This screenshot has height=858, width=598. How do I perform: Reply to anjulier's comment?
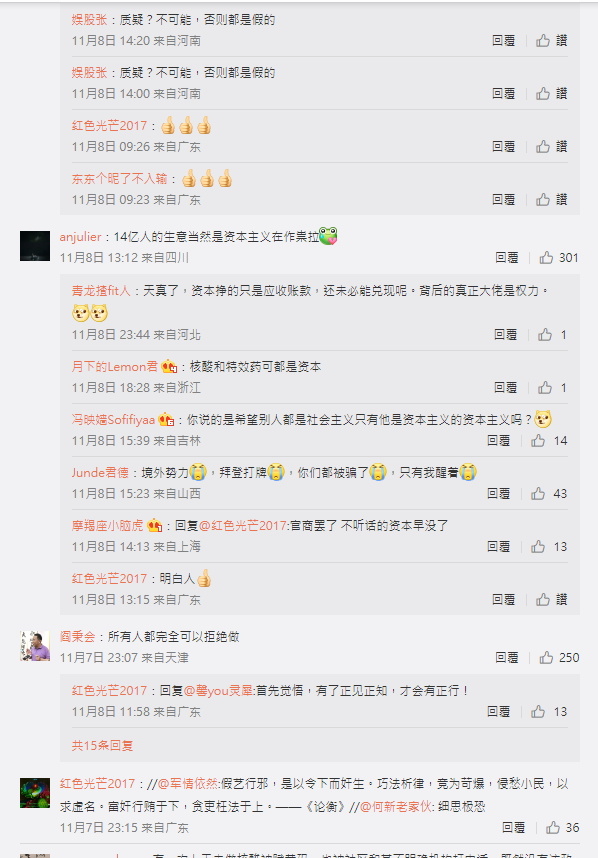pyautogui.click(x=507, y=258)
